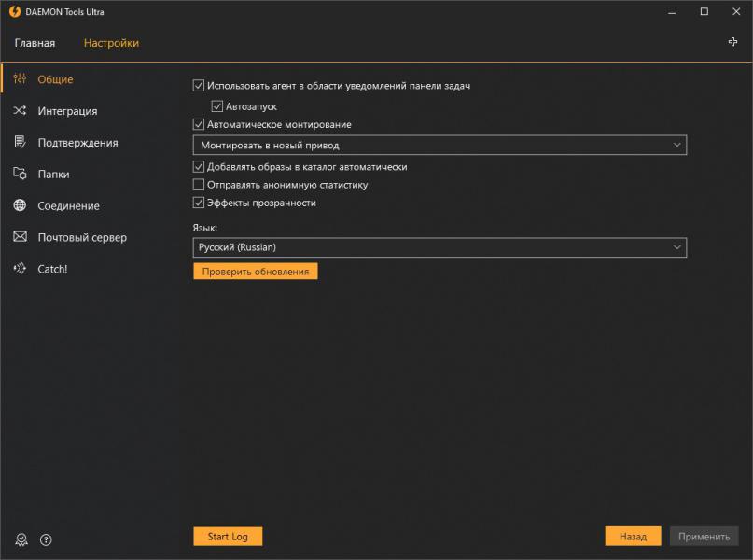The height and width of the screenshot is (560, 753).
Task: Click the Catch! signal icon
Action: 20,269
